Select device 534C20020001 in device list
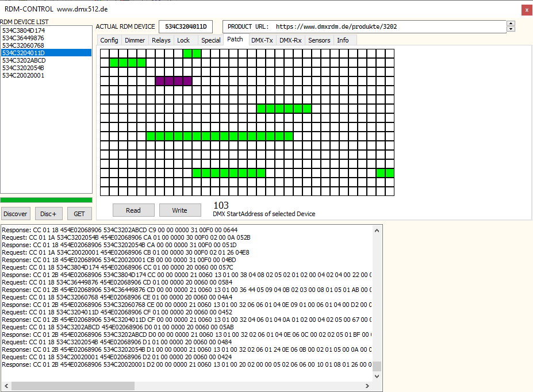 point(24,75)
